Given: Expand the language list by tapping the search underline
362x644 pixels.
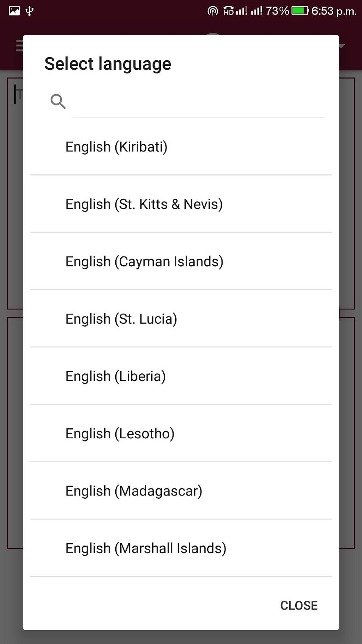Looking at the screenshot, I should [x=199, y=116].
